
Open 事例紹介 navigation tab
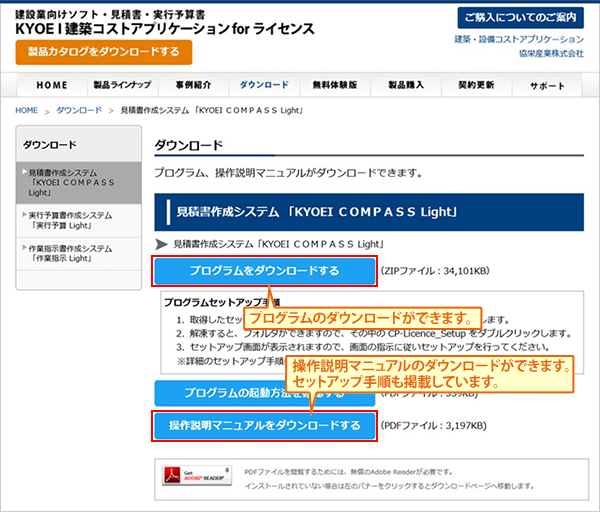coord(193,85)
